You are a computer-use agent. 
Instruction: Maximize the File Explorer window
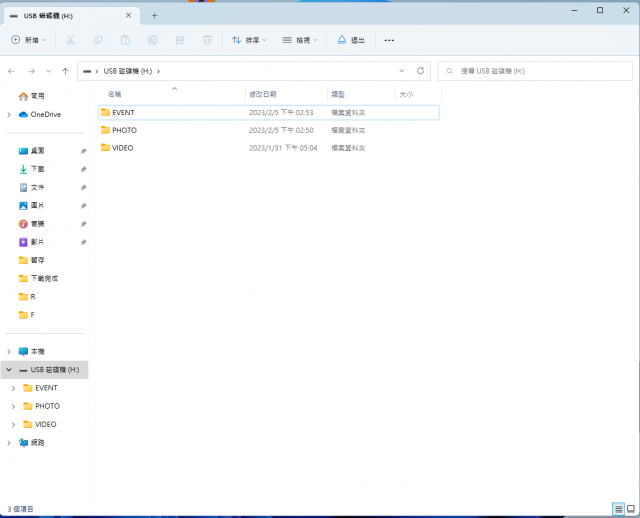[x=600, y=10]
